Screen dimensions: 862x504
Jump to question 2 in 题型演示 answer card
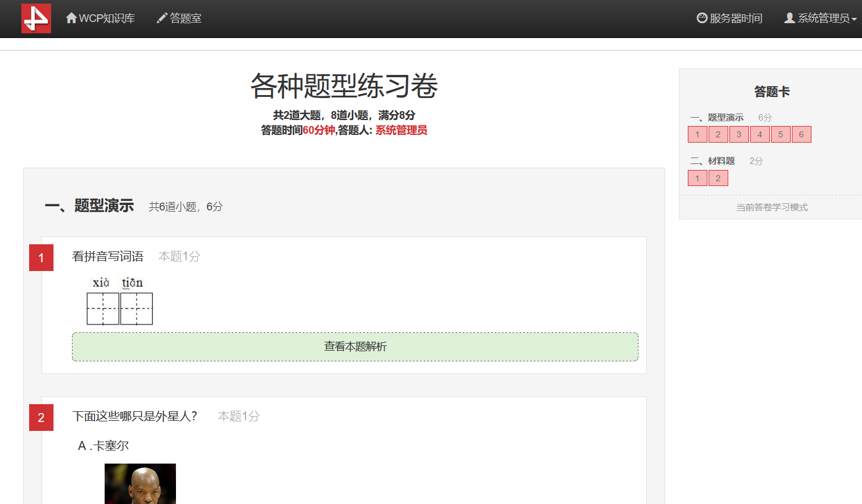point(718,134)
